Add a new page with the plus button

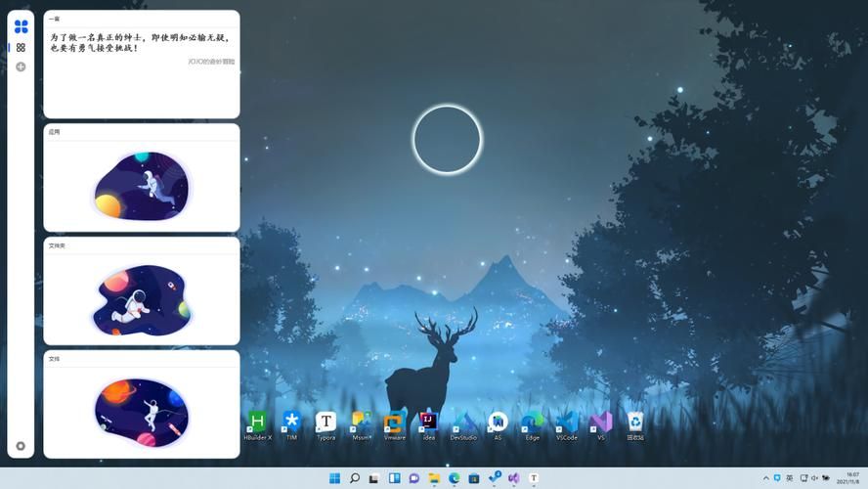pos(21,67)
